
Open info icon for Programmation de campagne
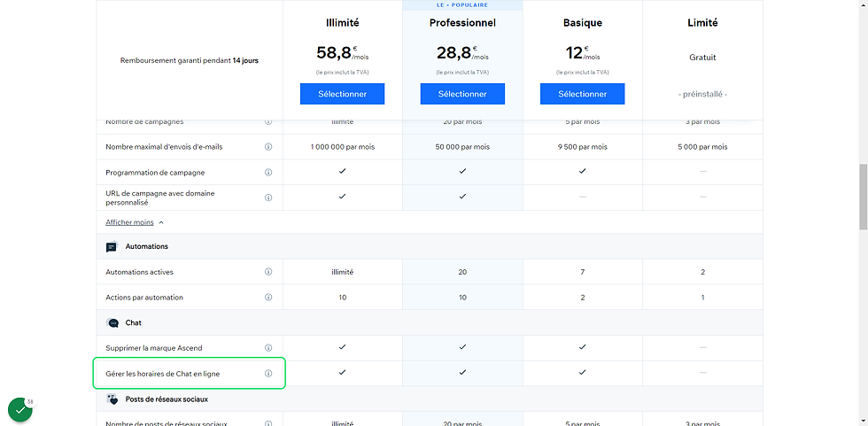point(268,173)
